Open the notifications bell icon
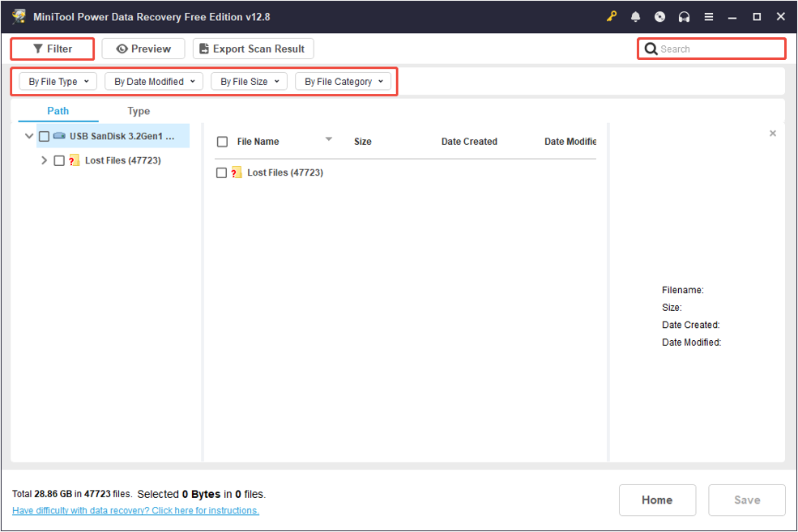The image size is (798, 532). pyautogui.click(x=636, y=16)
